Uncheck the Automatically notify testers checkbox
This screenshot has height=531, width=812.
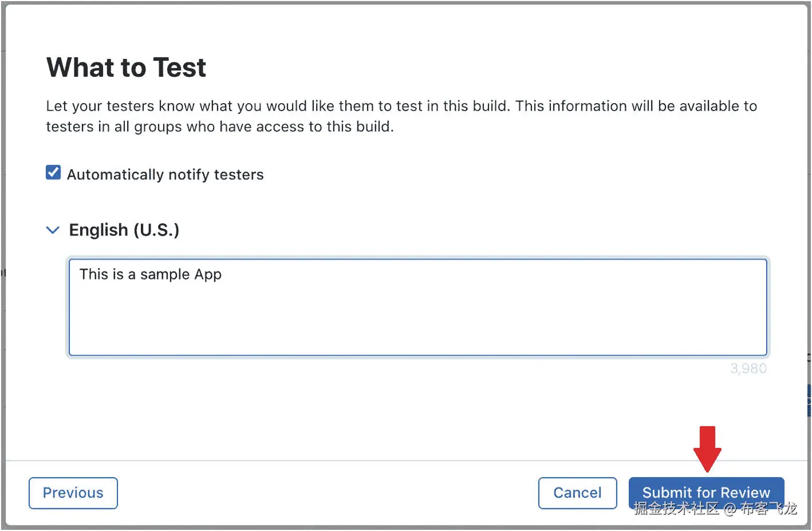[53, 172]
